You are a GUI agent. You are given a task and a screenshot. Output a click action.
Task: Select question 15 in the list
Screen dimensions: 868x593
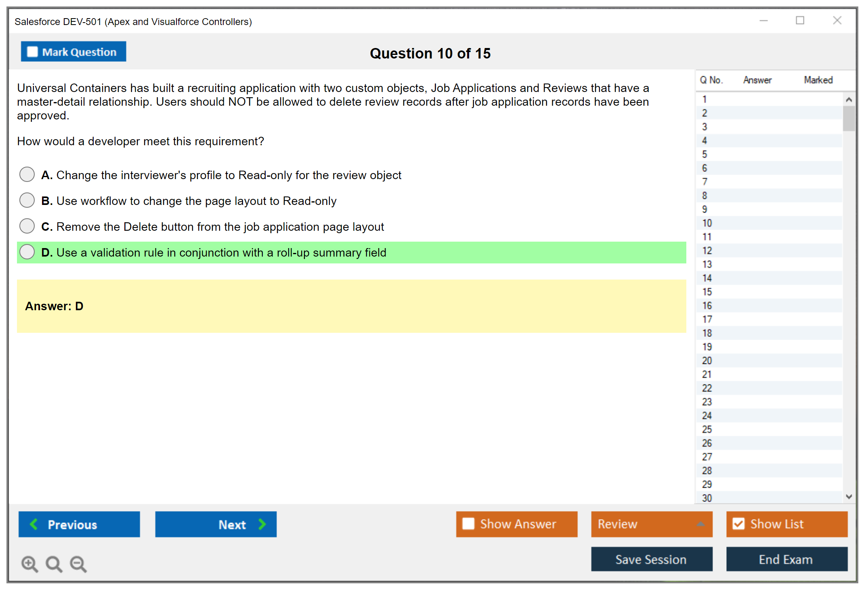coord(707,292)
